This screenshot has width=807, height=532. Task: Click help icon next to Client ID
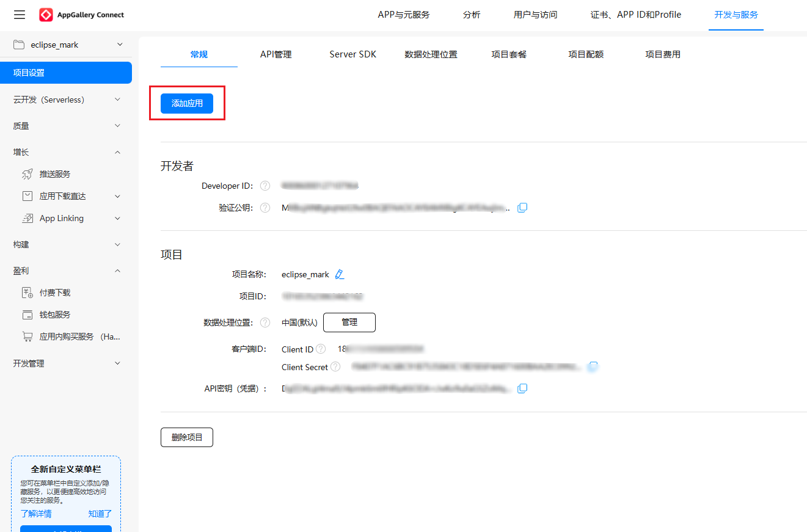point(321,349)
